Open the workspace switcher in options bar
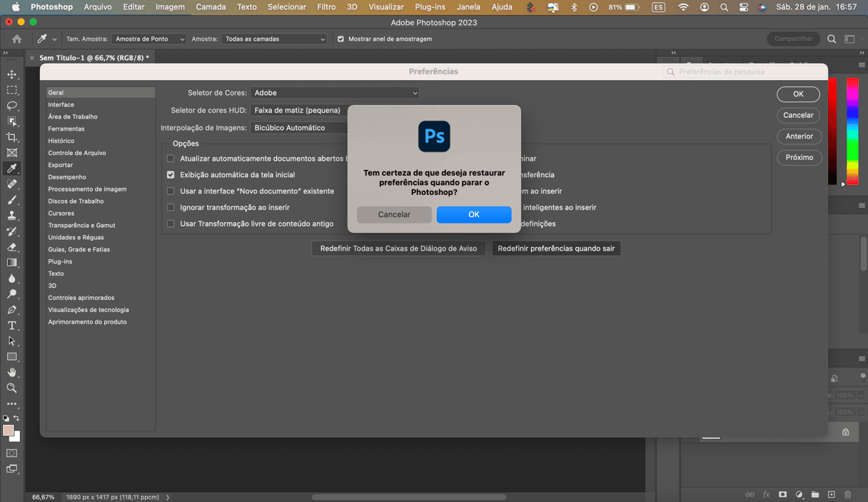868x502 pixels. coord(849,39)
